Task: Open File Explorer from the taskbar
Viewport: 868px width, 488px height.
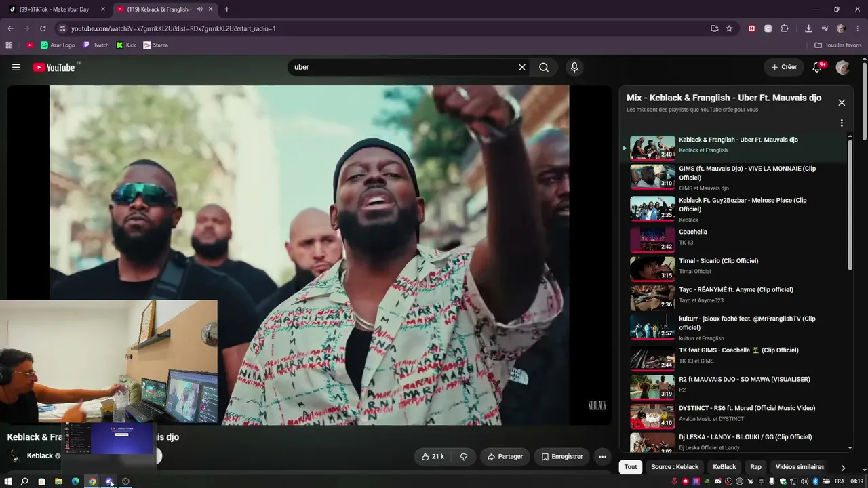Action: (58, 481)
